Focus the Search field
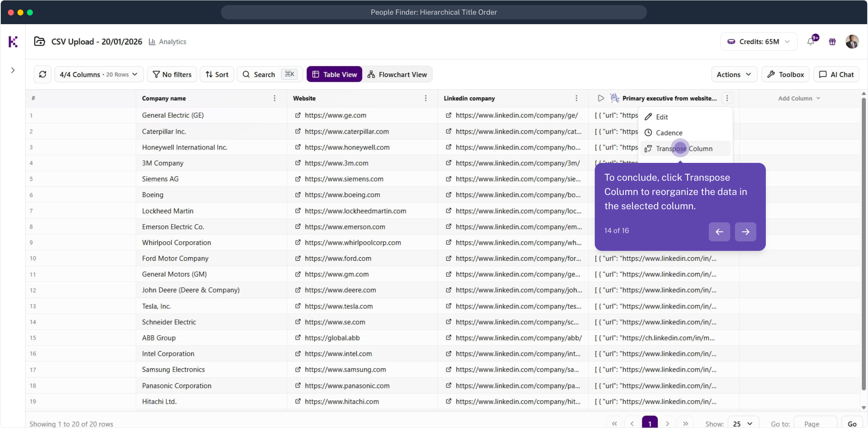Viewport: 868px width, 428px height. [x=270, y=75]
